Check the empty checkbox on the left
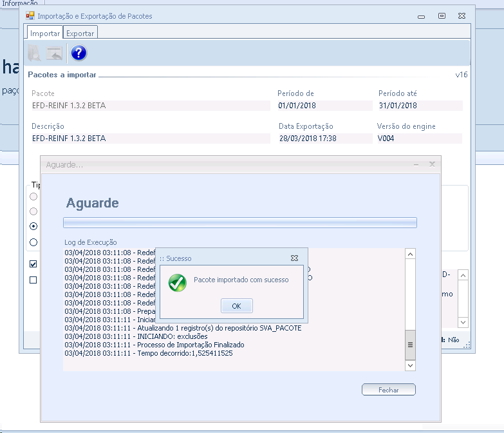Viewport: 504px width, 433px height. pyautogui.click(x=33, y=280)
